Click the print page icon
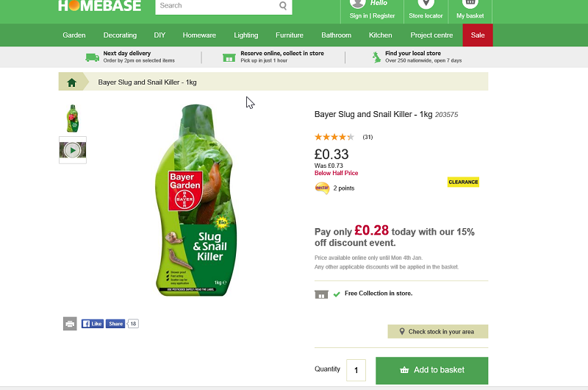Screen dimensions: 588x390 pos(70,323)
